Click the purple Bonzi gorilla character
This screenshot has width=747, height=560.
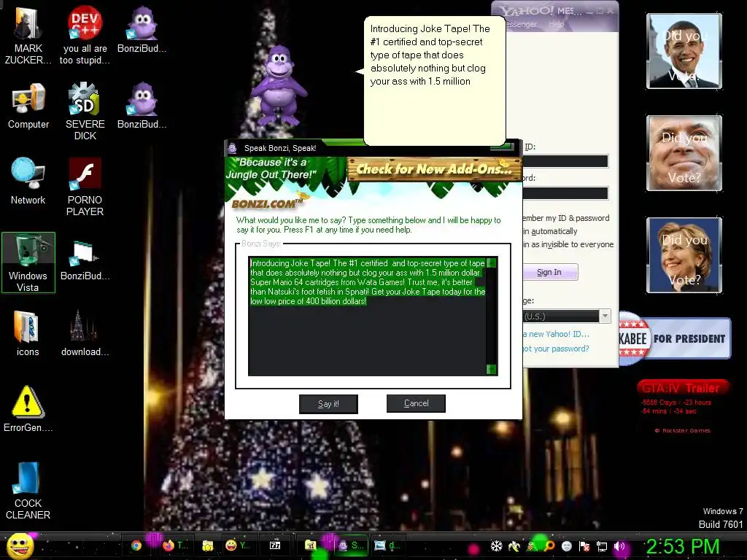pyautogui.click(x=278, y=85)
